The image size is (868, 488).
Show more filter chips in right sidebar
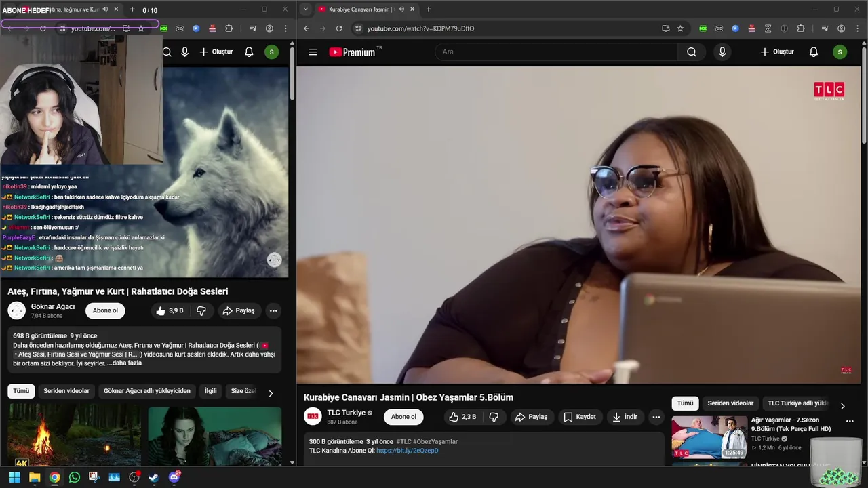(x=842, y=406)
